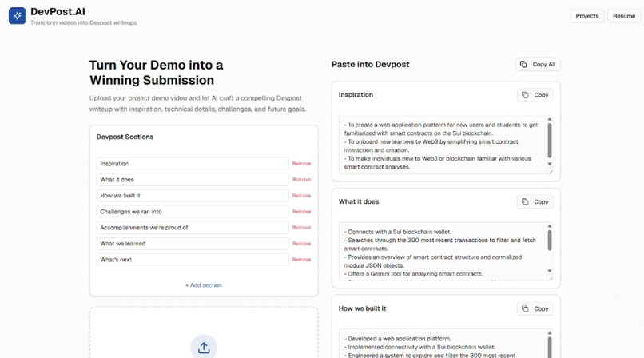The width and height of the screenshot is (644, 358).
Task: Click the Devpost Sections heading
Action: point(125,137)
